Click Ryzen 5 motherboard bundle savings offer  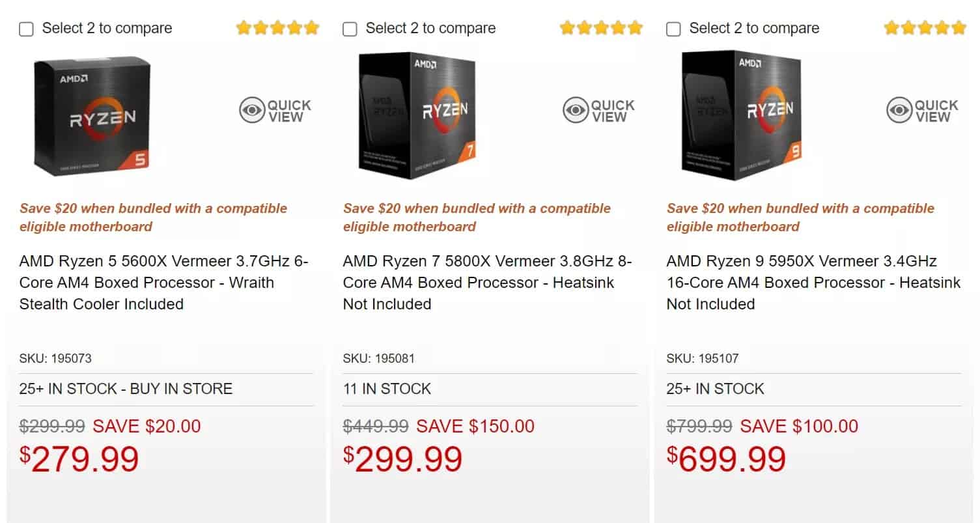tap(153, 218)
